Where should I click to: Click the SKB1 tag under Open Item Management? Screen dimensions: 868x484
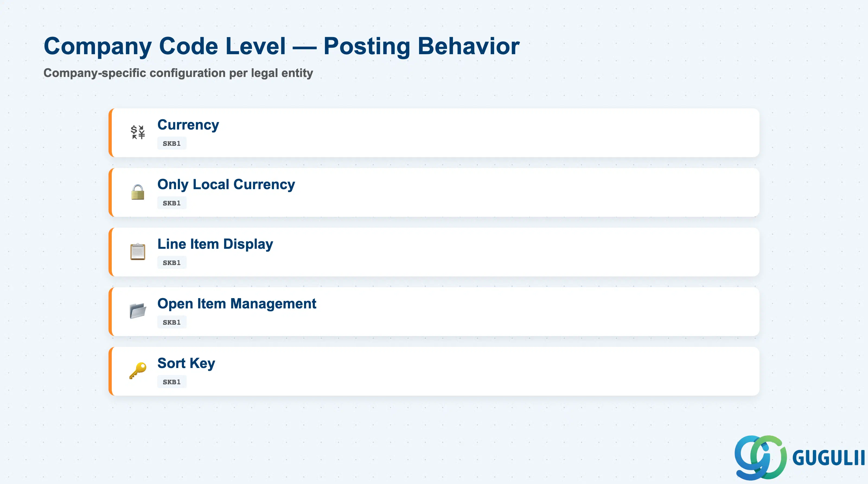pyautogui.click(x=172, y=322)
